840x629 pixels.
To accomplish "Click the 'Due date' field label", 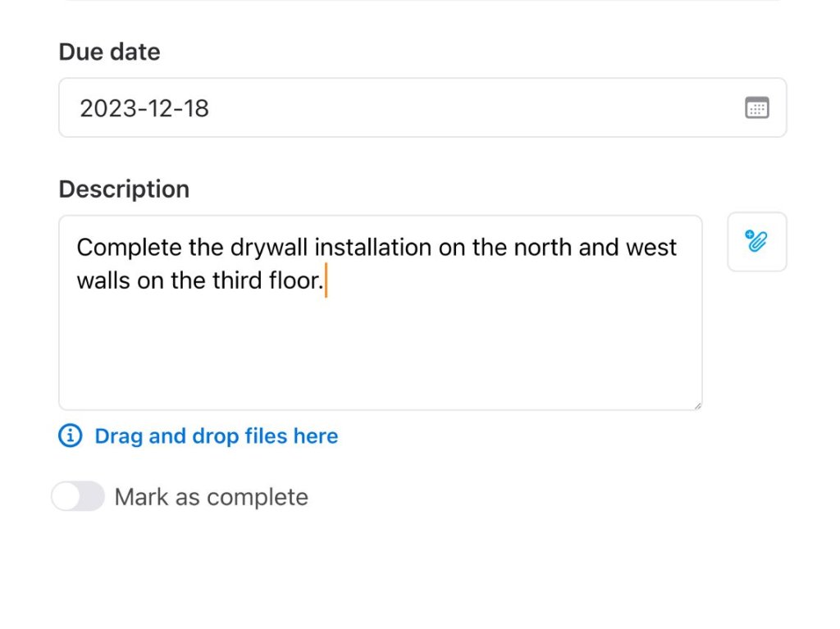I will click(x=109, y=52).
